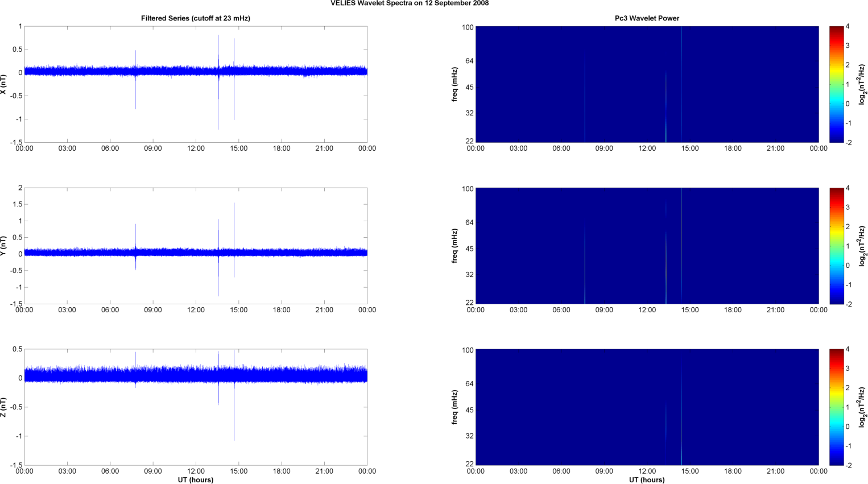Click the '21:00' tick label under the bottom spectrogram

point(775,471)
